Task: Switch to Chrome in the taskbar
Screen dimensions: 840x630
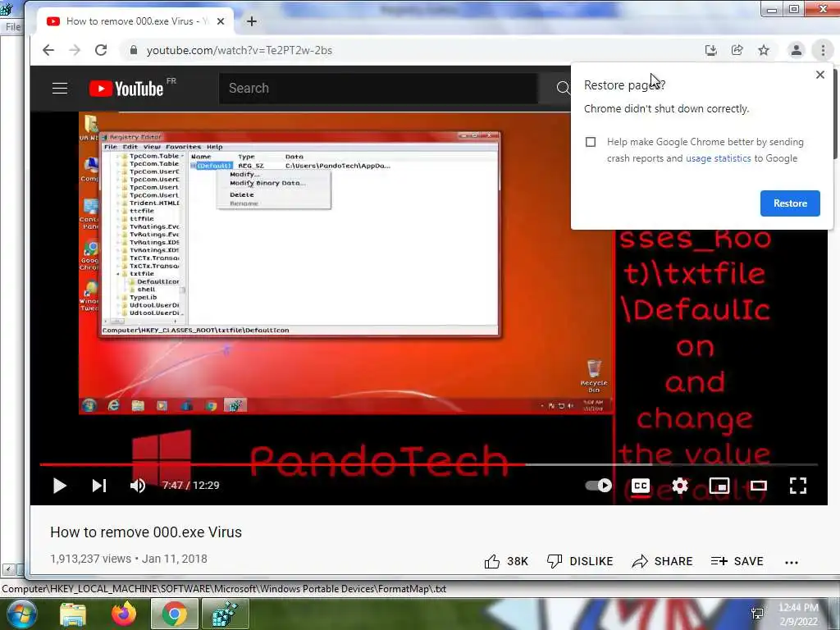Action: pyautogui.click(x=174, y=614)
